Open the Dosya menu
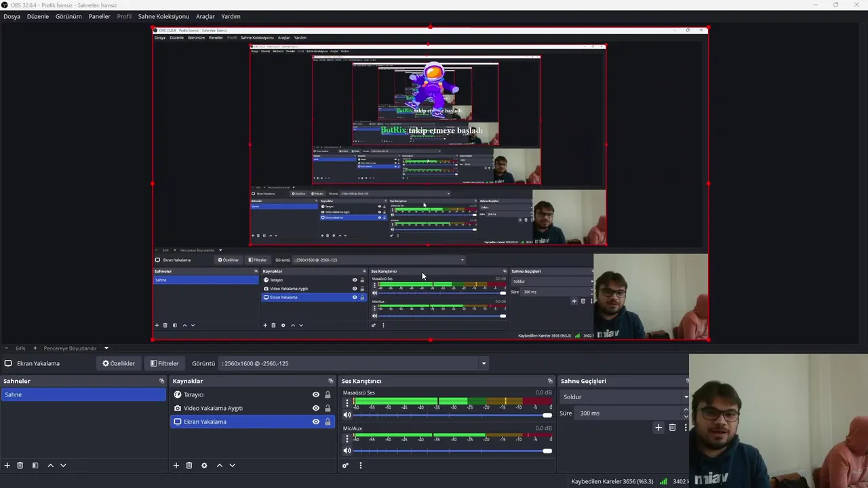Viewport: 868px width, 488px height. click(12, 16)
